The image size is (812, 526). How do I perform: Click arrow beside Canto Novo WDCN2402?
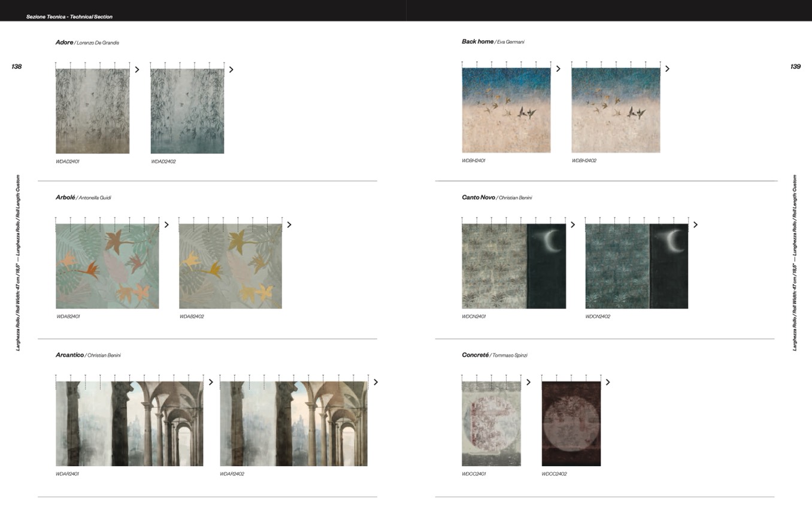(695, 225)
